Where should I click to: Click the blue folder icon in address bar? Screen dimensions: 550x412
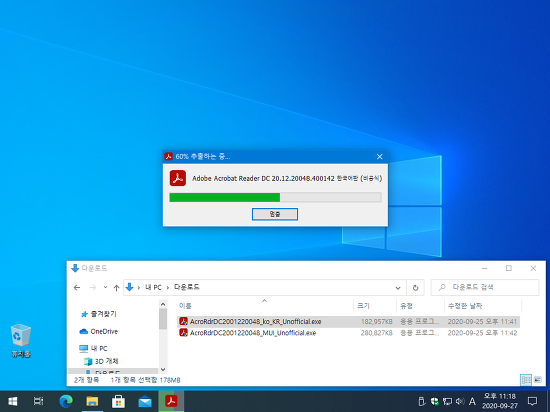129,288
